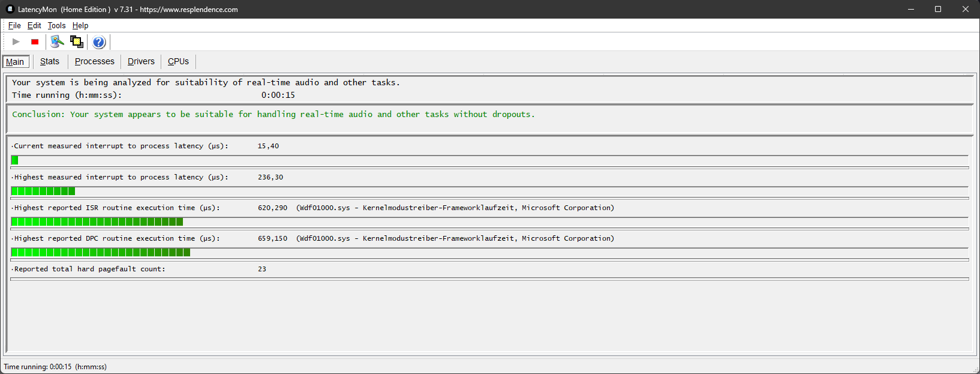Click the pagefault count value 23

(x=262, y=269)
